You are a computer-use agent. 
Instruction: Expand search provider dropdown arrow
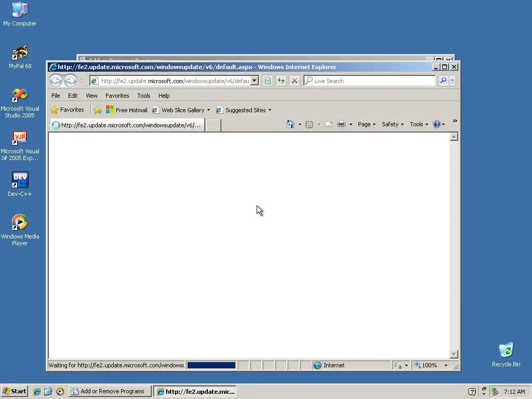[x=453, y=81]
